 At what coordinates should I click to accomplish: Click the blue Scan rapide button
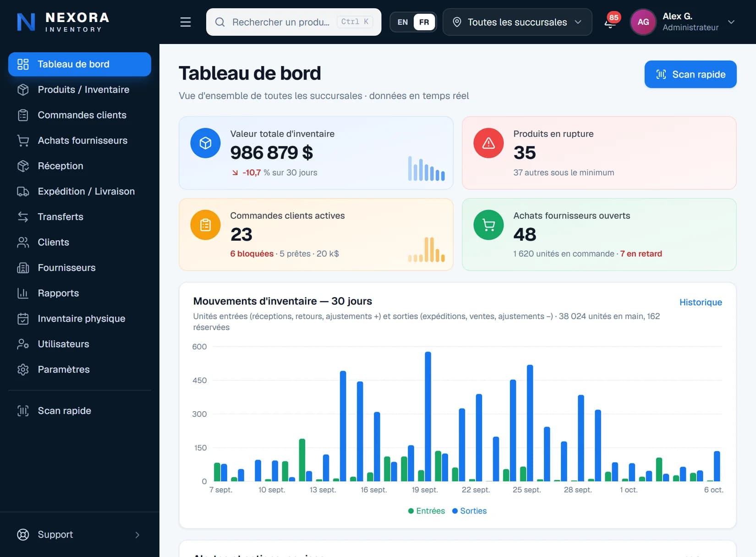690,74
